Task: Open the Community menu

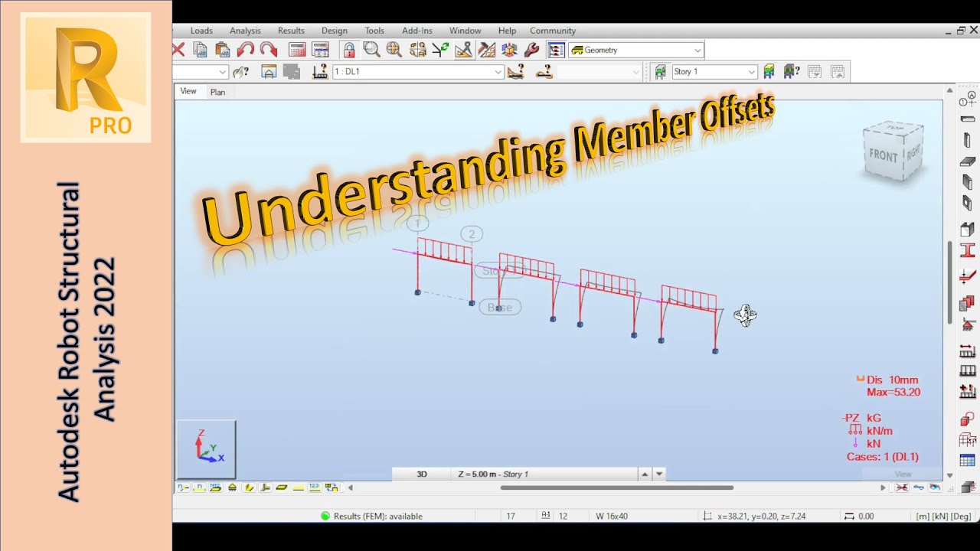Action: point(553,31)
